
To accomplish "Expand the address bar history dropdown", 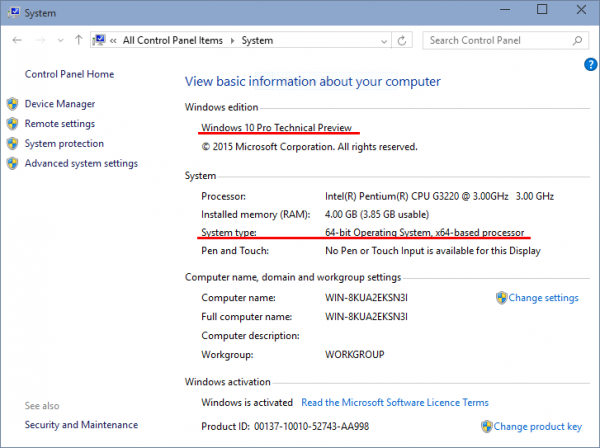I will (x=384, y=41).
